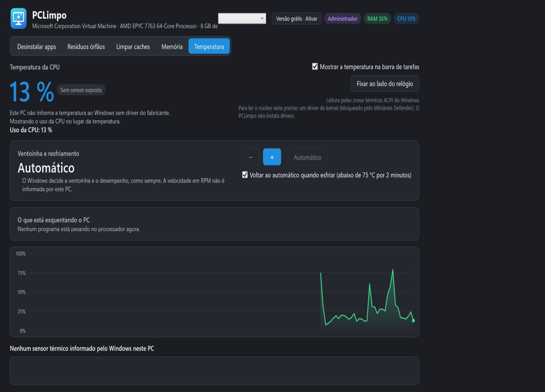Click the 25% axis label on chart
Image resolution: width=545 pixels, height=392 pixels.
point(22,311)
